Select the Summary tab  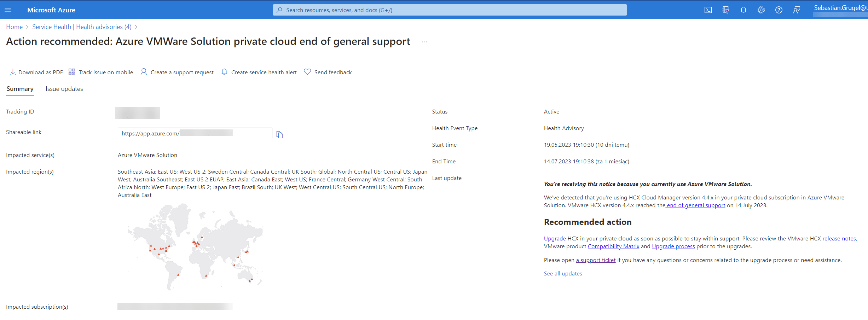click(x=20, y=89)
